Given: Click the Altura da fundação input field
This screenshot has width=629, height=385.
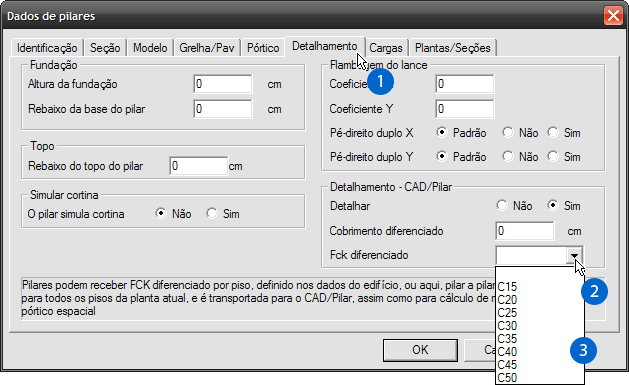Looking at the screenshot, I should coord(223,84).
